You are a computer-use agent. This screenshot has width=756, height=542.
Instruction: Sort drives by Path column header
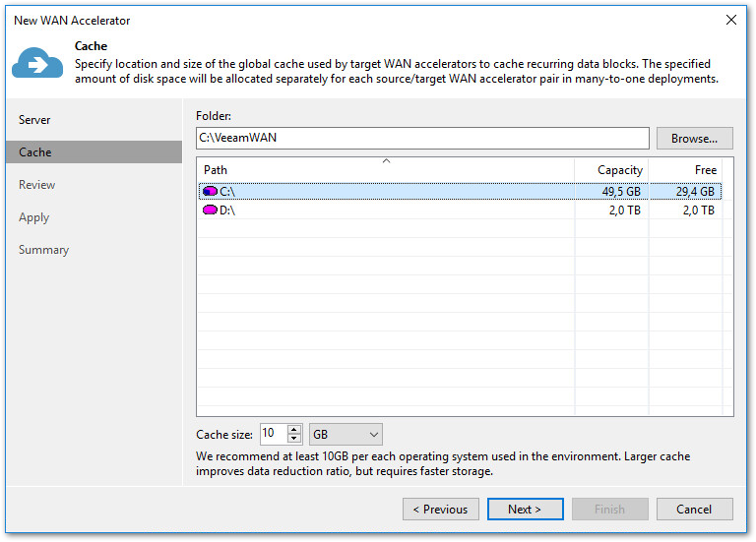pos(384,170)
